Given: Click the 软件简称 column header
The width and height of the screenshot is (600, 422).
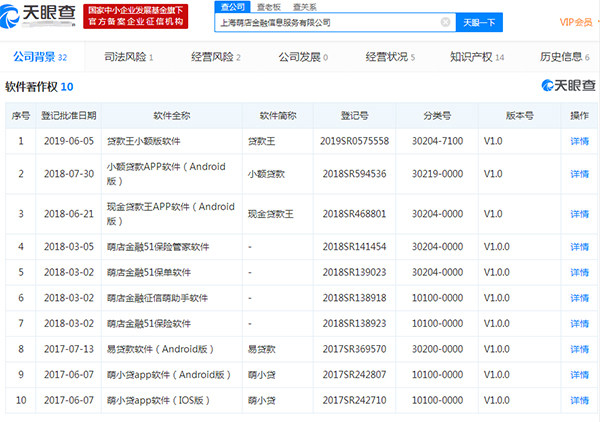Looking at the screenshot, I should pyautogui.click(x=278, y=116).
